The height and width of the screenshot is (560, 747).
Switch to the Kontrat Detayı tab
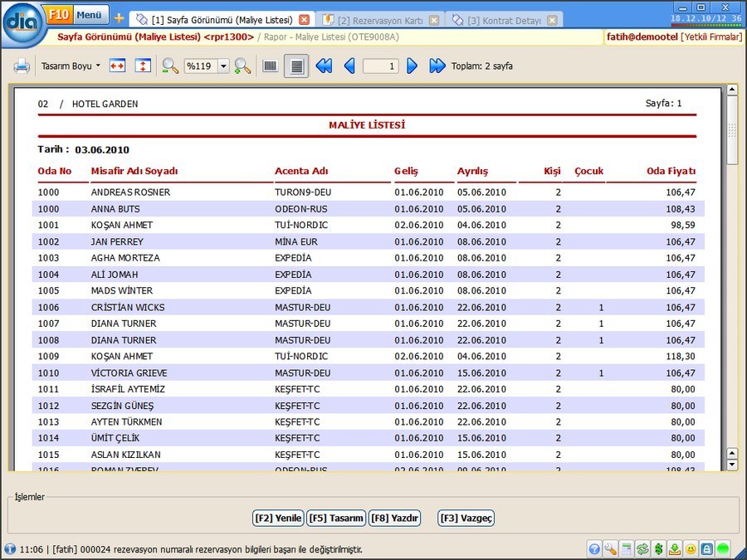coord(504,21)
